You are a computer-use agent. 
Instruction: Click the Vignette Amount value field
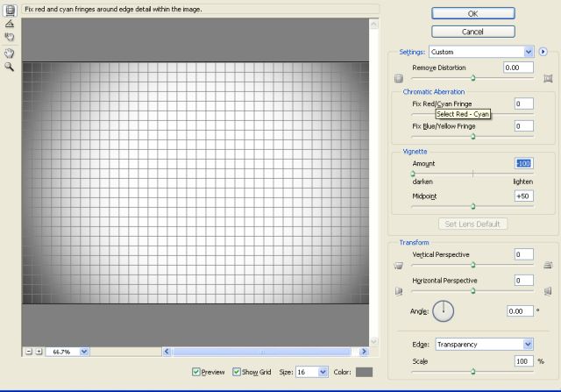524,164
